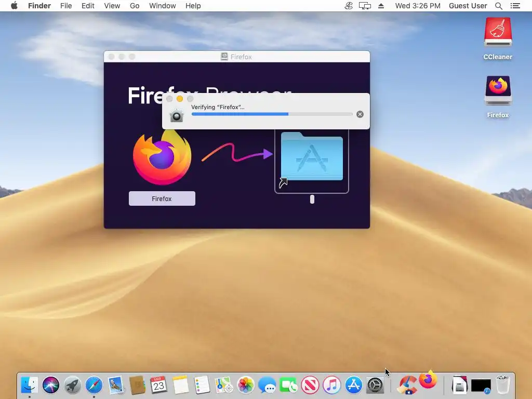
Task: Open News app in Dock
Action: click(310, 385)
